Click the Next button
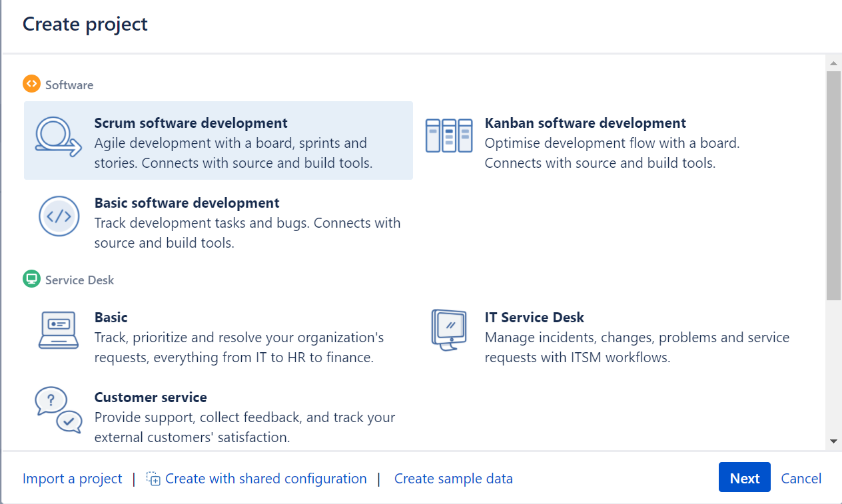Image resolution: width=842 pixels, height=504 pixels. coord(745,477)
